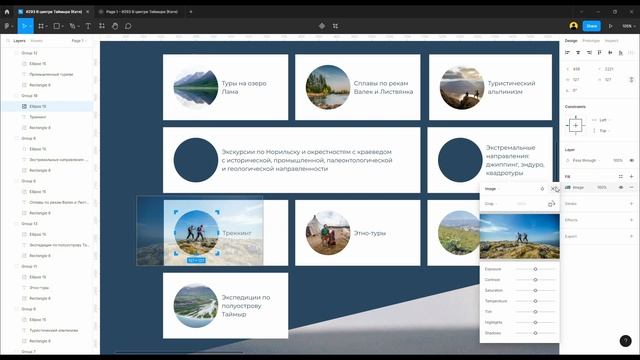
Task: Select the Frame tool
Action: pyautogui.click(x=41, y=26)
